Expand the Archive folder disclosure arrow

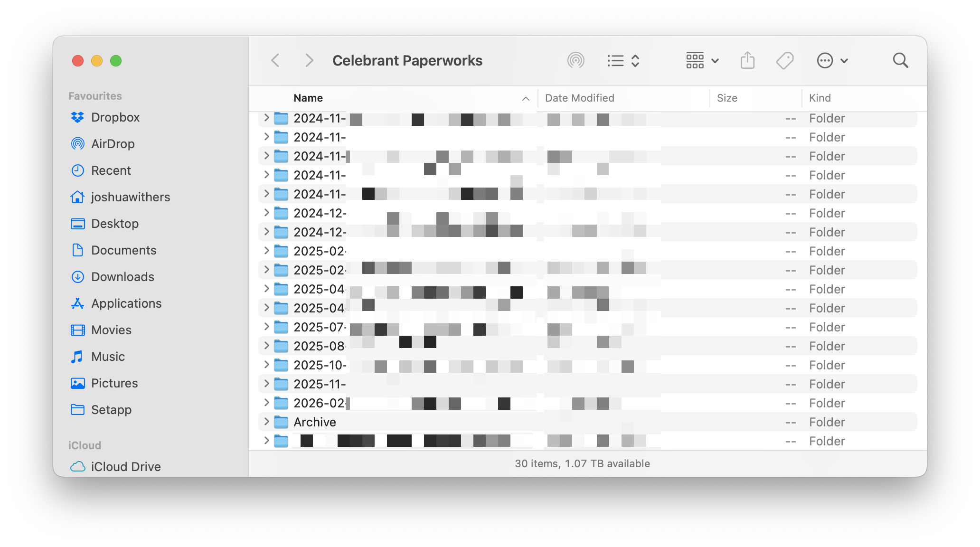pos(266,422)
